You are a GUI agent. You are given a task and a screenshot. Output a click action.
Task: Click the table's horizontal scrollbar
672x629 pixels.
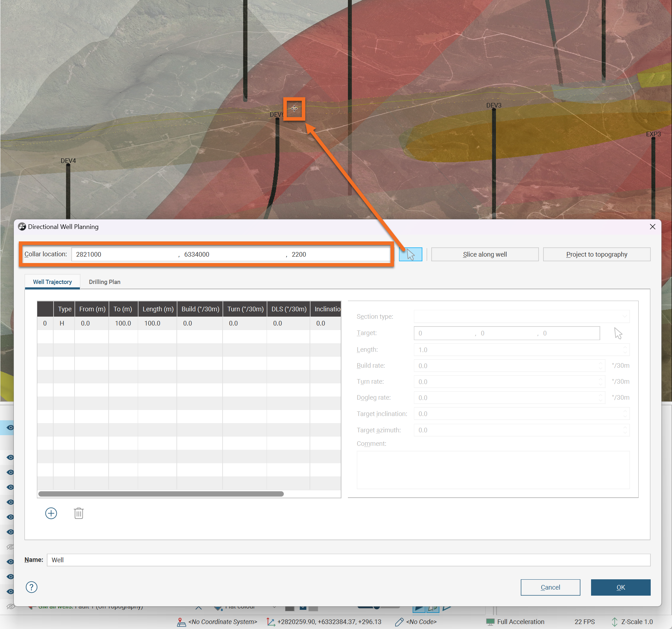(161, 494)
